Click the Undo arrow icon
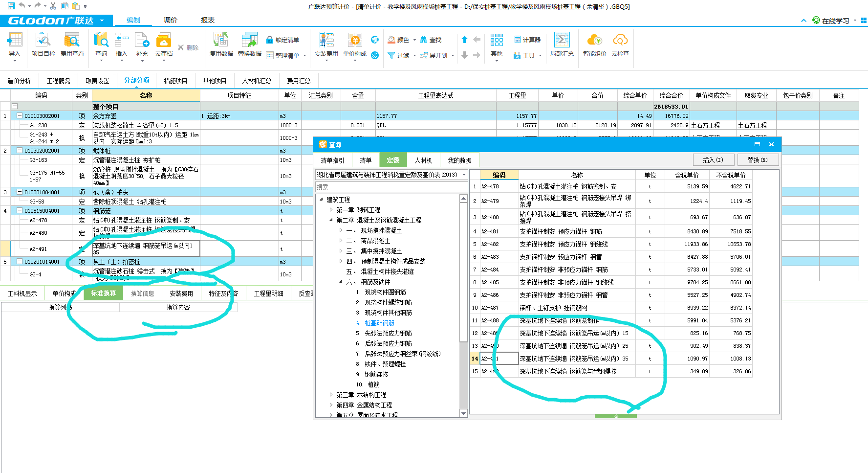Viewport: 868px width, 473px height. pyautogui.click(x=22, y=6)
